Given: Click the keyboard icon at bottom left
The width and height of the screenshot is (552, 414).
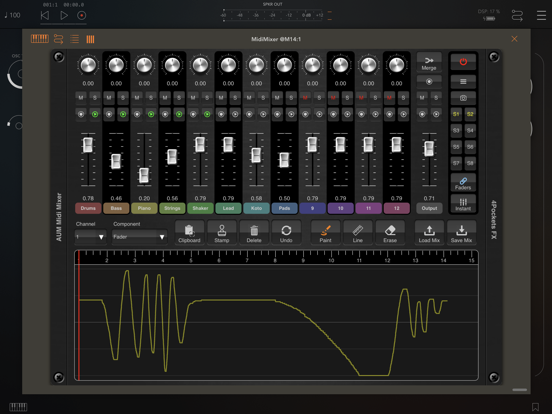Looking at the screenshot, I should (x=18, y=407).
